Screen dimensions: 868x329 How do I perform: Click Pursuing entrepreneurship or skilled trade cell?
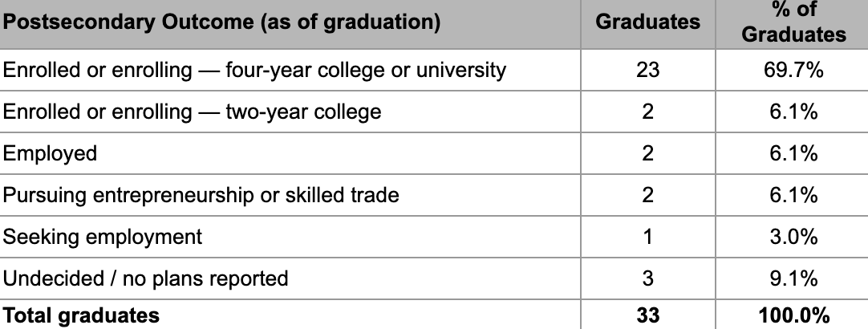(290, 195)
